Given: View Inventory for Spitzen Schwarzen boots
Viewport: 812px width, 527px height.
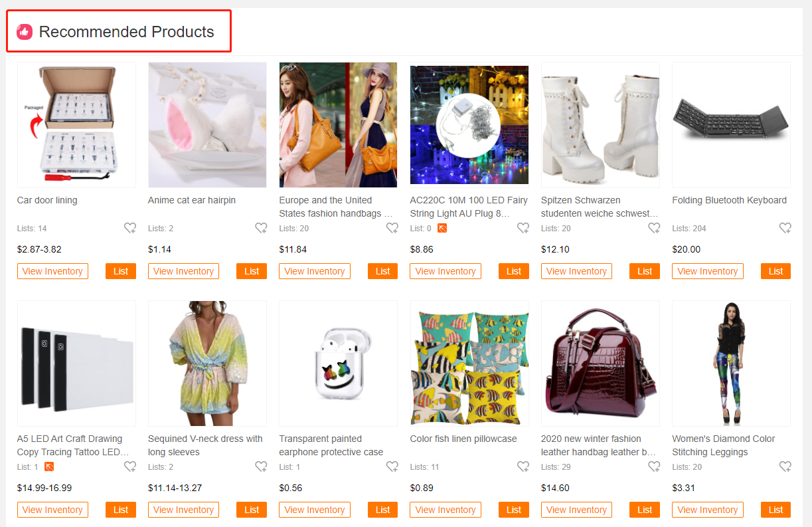Looking at the screenshot, I should [576, 271].
